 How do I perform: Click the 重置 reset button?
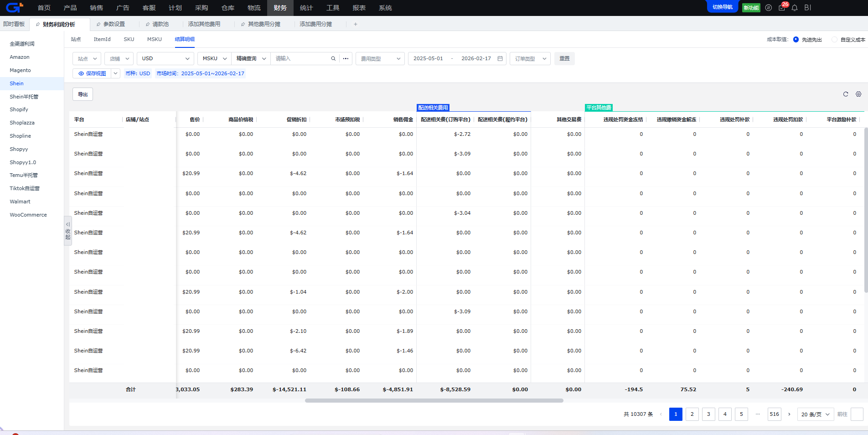click(x=564, y=59)
